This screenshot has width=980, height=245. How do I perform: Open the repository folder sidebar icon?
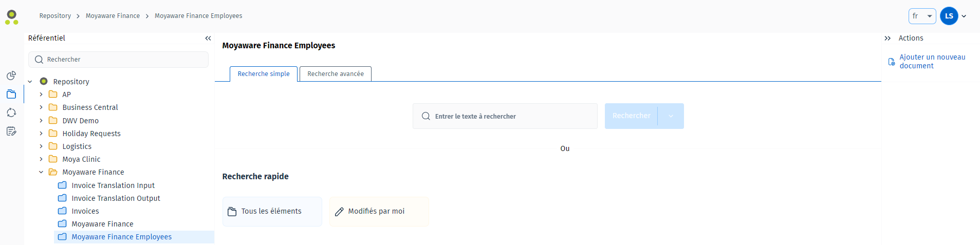(11, 94)
